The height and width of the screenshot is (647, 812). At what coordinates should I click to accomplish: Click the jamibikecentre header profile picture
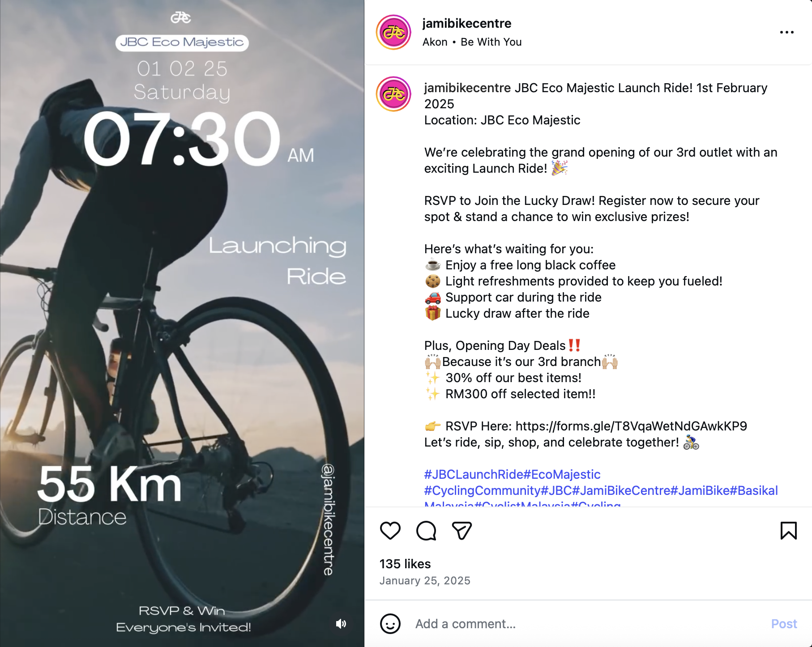pos(393,32)
